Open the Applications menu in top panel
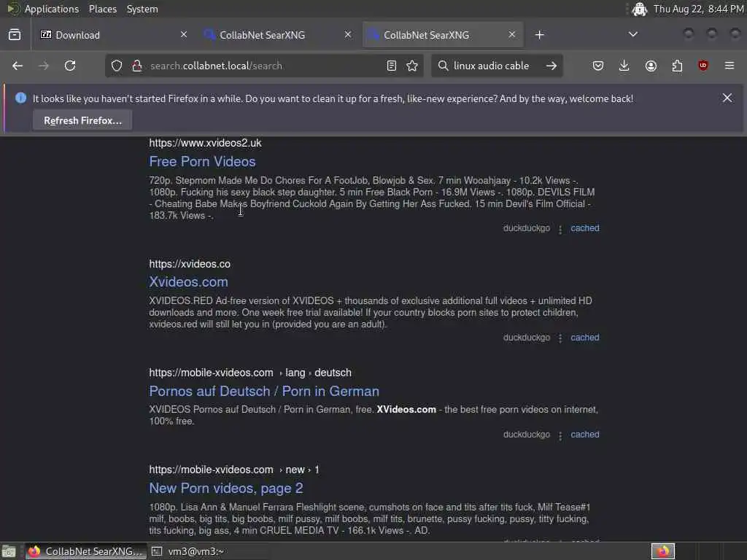The width and height of the screenshot is (747, 560). click(x=52, y=9)
